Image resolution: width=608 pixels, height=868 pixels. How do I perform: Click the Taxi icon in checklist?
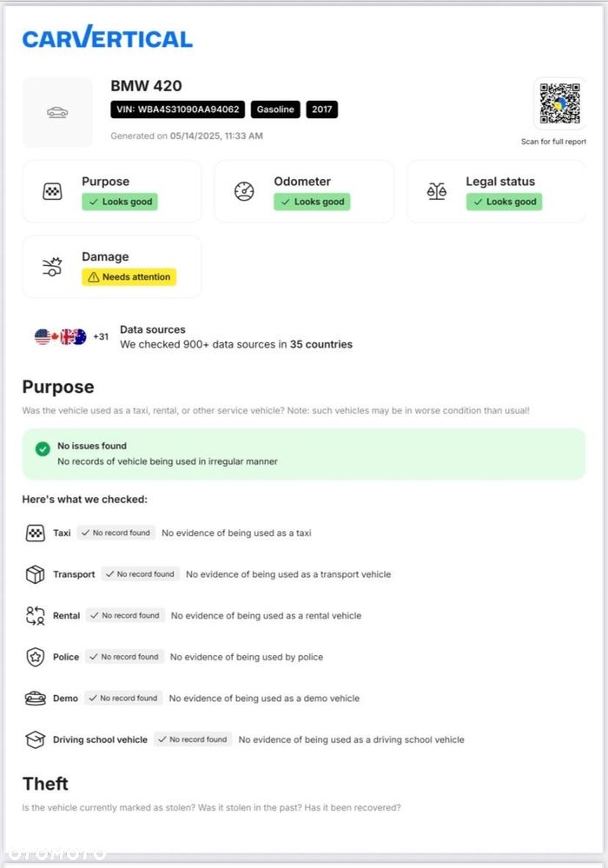tap(35, 533)
